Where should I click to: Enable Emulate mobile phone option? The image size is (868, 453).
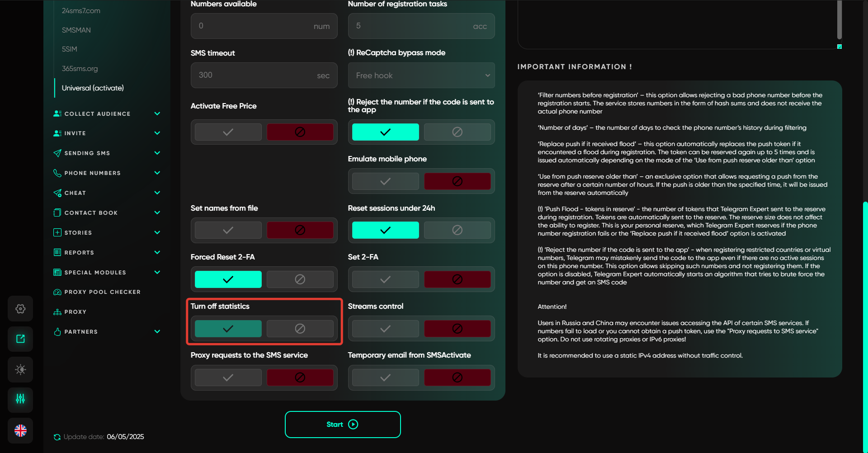(x=385, y=181)
